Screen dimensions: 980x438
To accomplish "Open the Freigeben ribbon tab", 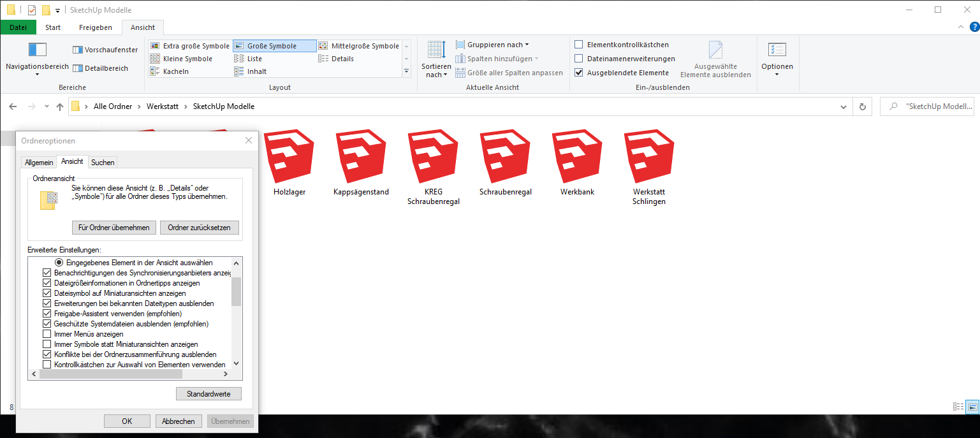I will pyautogui.click(x=95, y=27).
